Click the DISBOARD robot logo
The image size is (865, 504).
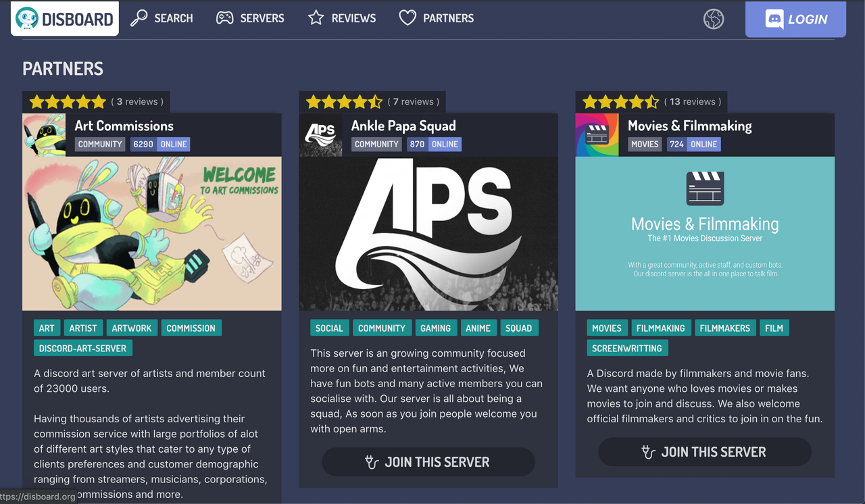coord(65,18)
